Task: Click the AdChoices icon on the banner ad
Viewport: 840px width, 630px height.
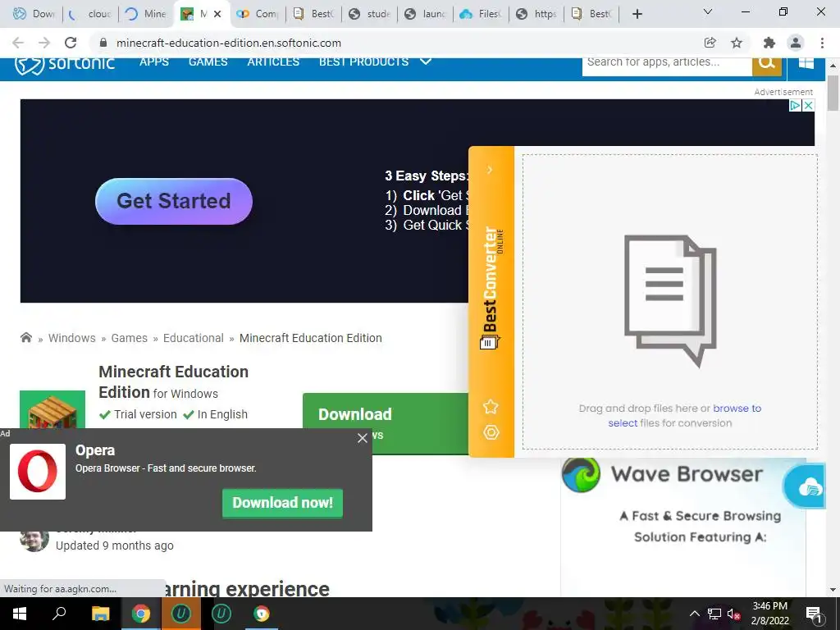Action: (796, 105)
